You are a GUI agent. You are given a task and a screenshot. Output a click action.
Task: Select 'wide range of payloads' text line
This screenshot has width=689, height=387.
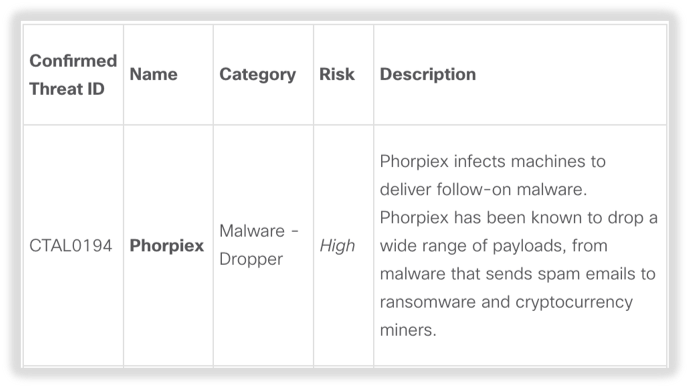coord(493,246)
